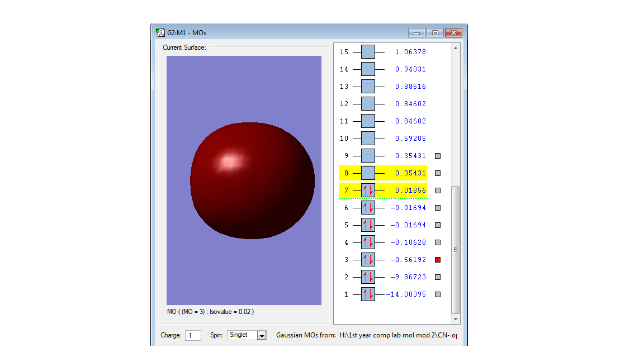The image size is (644, 362).
Task: Click energy value 0.01856
Action: pos(410,190)
